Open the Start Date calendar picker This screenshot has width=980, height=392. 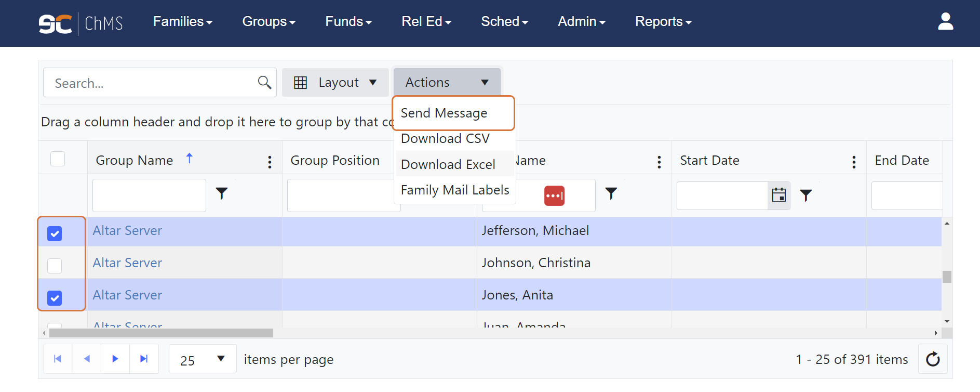click(x=779, y=195)
